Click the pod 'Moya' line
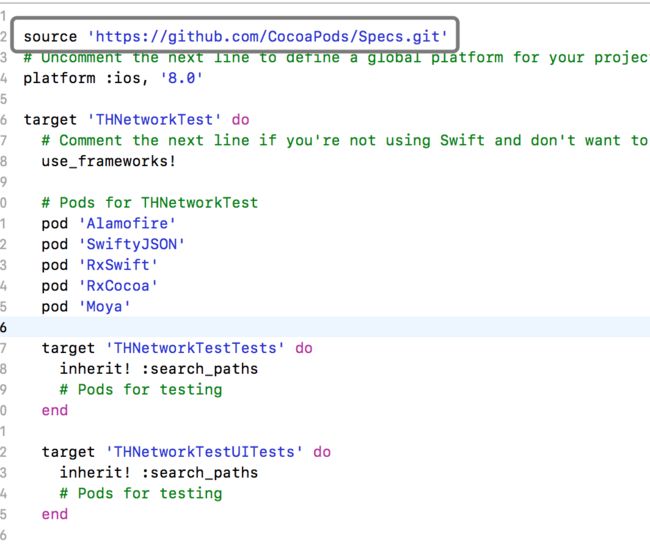Screen dimensions: 650x546 [x=86, y=306]
